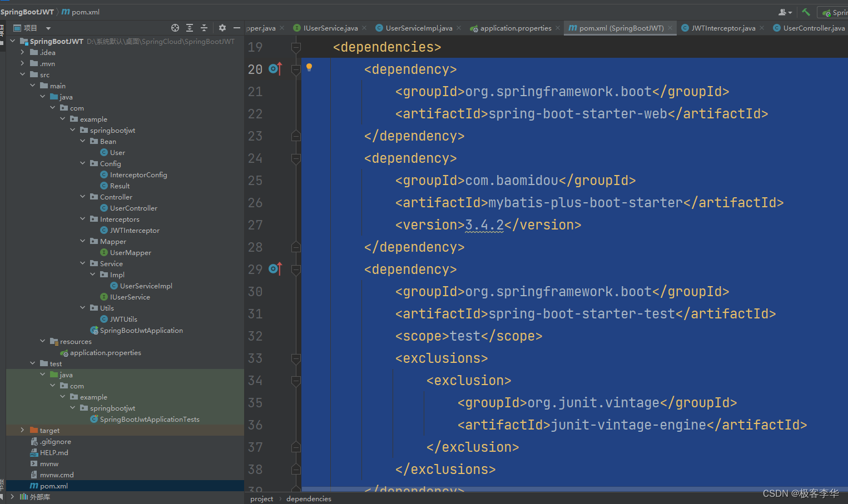This screenshot has height=504, width=848.
Task: Select SpringBootJwtApplicationTests file
Action: coord(150,419)
